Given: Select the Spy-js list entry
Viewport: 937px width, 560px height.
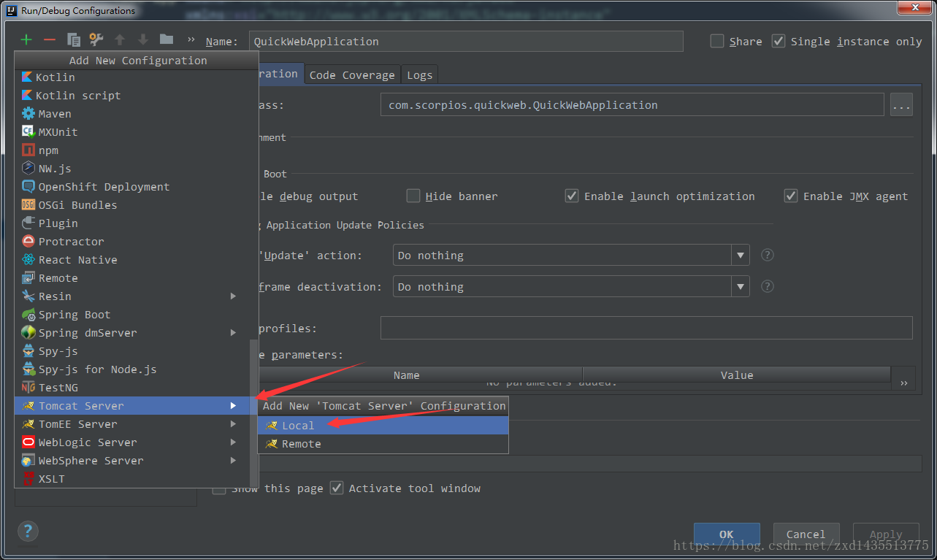Looking at the screenshot, I should coord(132,350).
